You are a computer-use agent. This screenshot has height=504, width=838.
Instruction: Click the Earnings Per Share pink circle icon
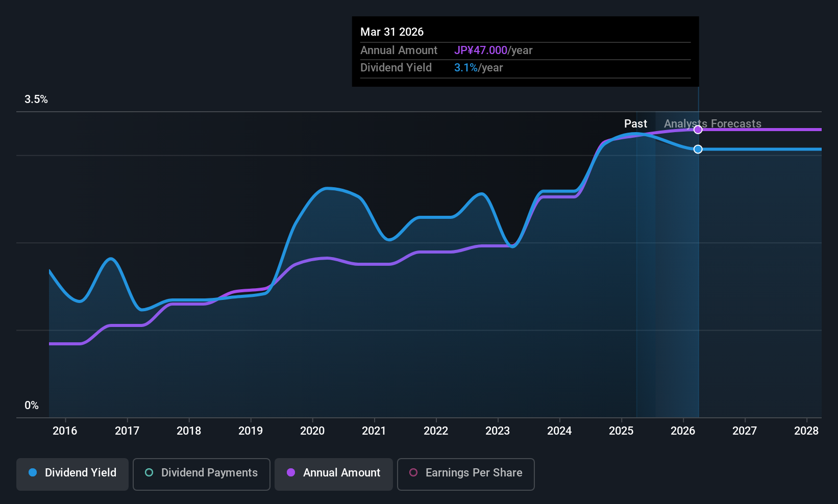413,473
